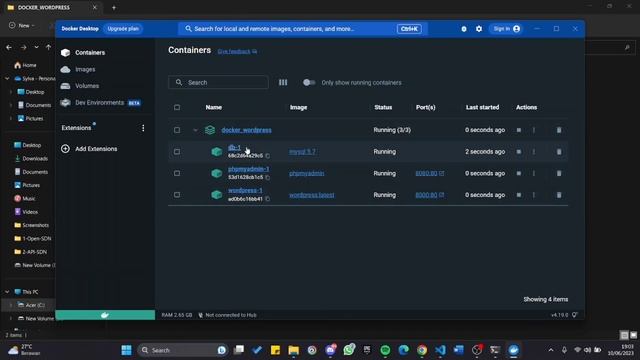Image resolution: width=640 pixels, height=360 pixels.
Task: Expand Acer (C:) in File Explorer
Action: 11,305
